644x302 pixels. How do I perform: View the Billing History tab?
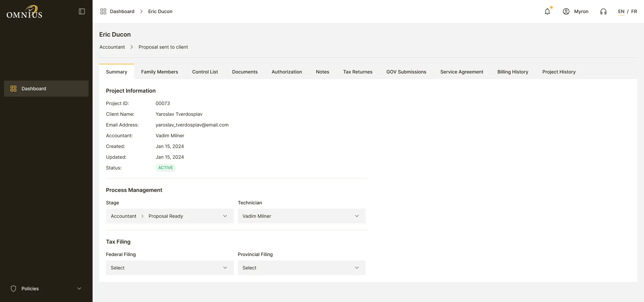(x=513, y=72)
